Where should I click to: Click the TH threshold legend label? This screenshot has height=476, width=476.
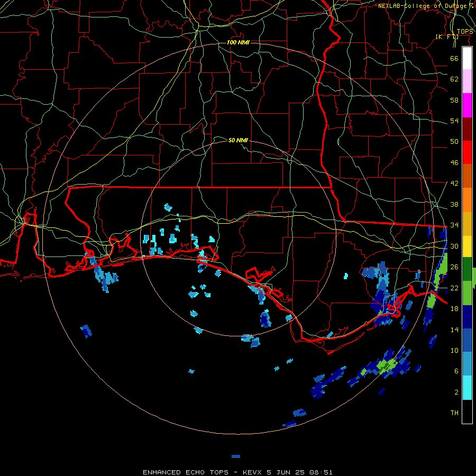tap(454, 413)
